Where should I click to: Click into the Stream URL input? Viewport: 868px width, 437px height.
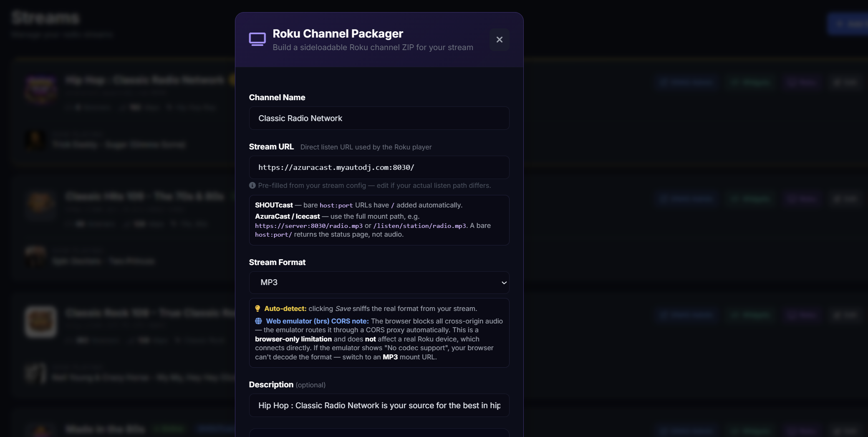[x=378, y=168]
